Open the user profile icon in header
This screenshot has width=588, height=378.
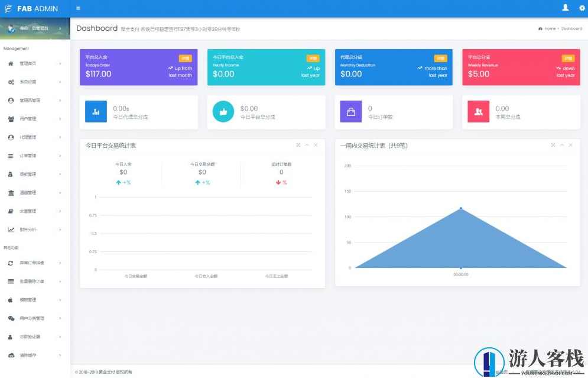[x=565, y=8]
